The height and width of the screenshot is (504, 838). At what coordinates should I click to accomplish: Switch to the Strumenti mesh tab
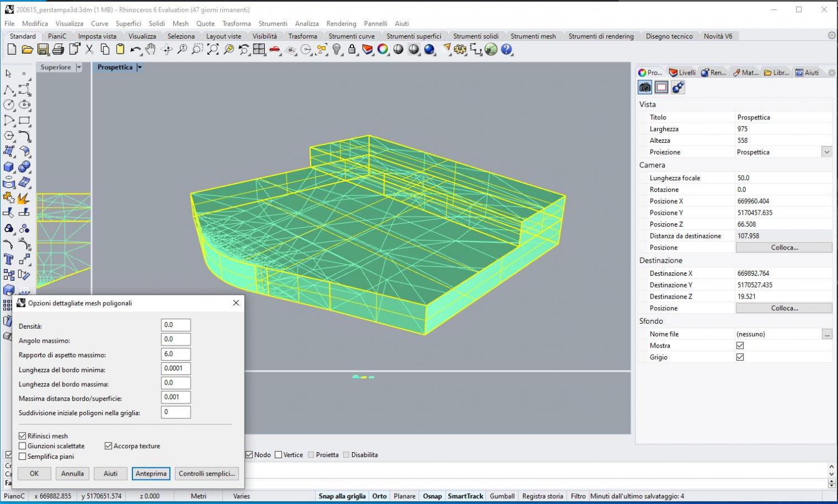533,36
